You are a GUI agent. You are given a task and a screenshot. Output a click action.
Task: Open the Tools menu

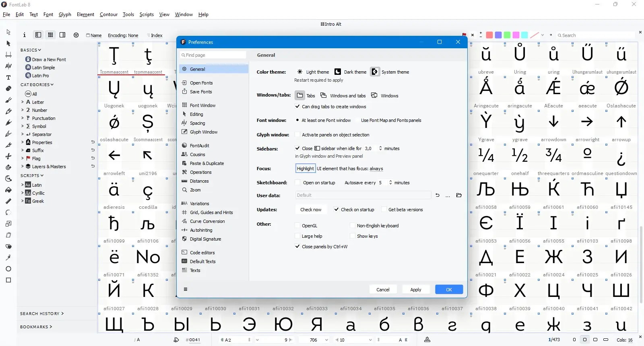[128, 14]
